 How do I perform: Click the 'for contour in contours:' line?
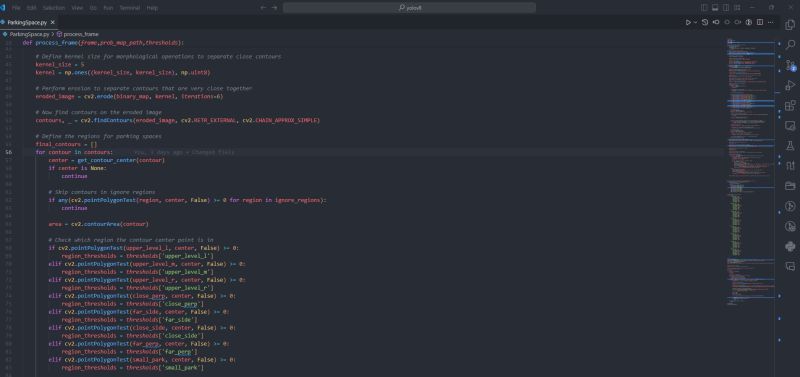click(x=74, y=152)
